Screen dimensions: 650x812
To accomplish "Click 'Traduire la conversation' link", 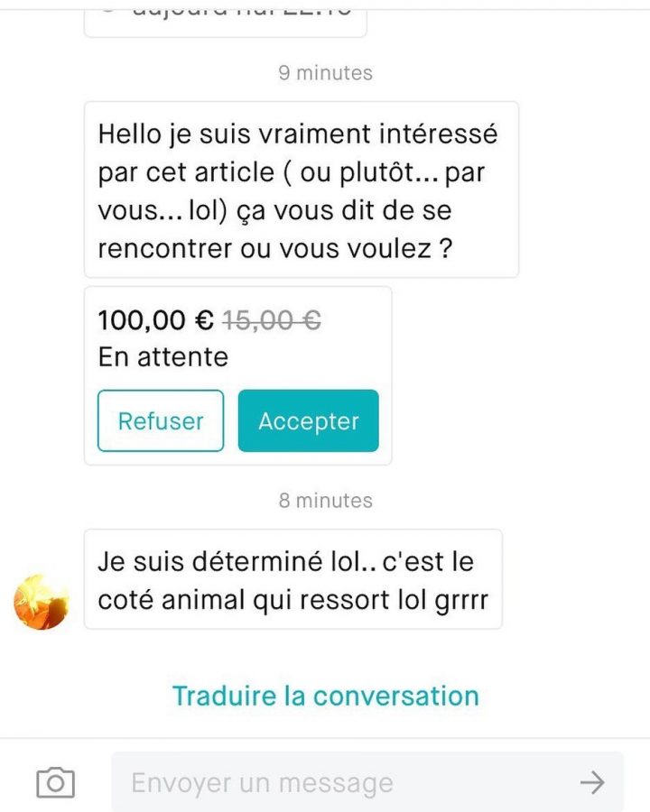I will (x=325, y=696).
